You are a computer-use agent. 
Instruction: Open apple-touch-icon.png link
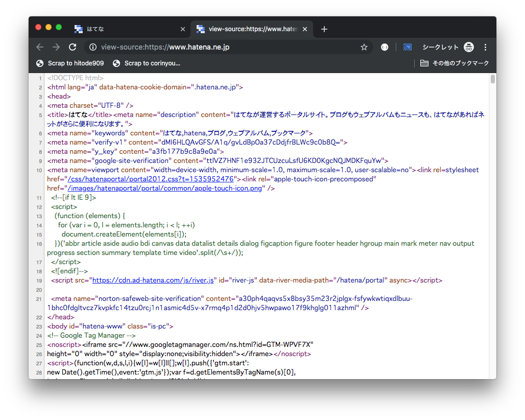coord(165,188)
